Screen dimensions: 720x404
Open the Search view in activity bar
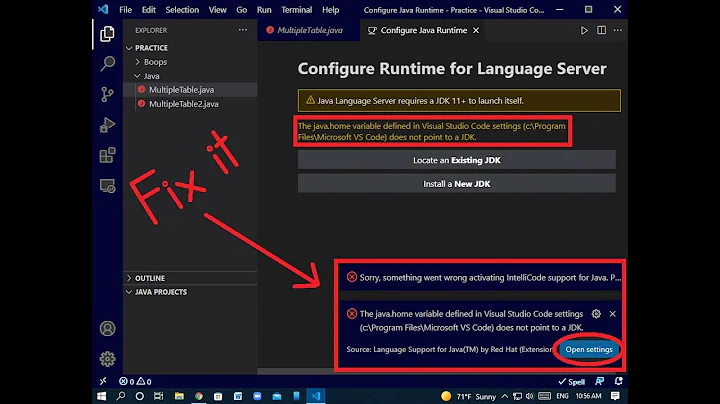coord(107,64)
